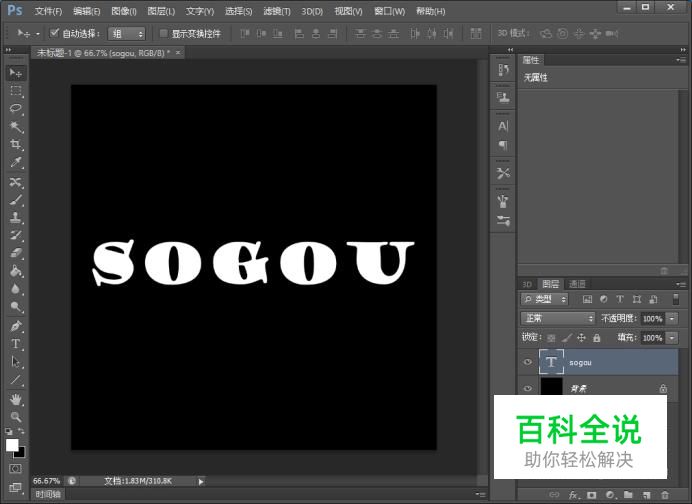Toggle the layer filter switch
The height and width of the screenshot is (504, 692).
676,299
